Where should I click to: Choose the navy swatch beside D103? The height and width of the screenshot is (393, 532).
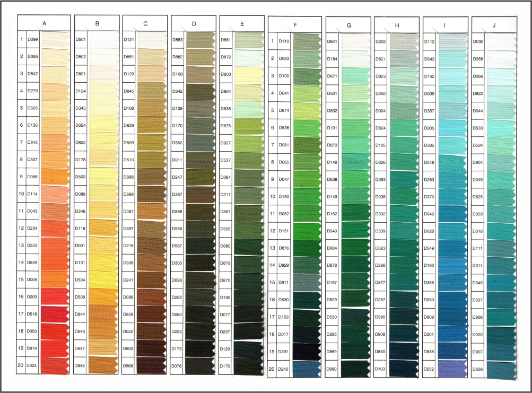pos(404,369)
